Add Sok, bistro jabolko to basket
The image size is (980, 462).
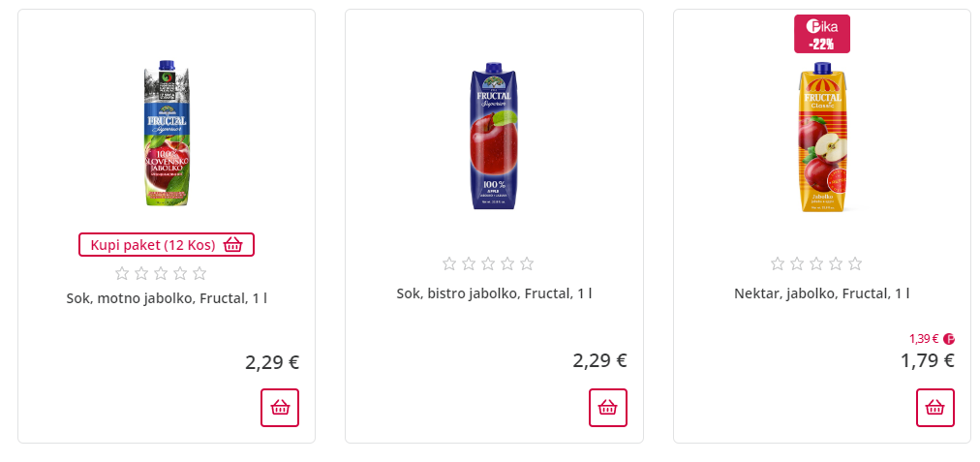[x=608, y=407]
